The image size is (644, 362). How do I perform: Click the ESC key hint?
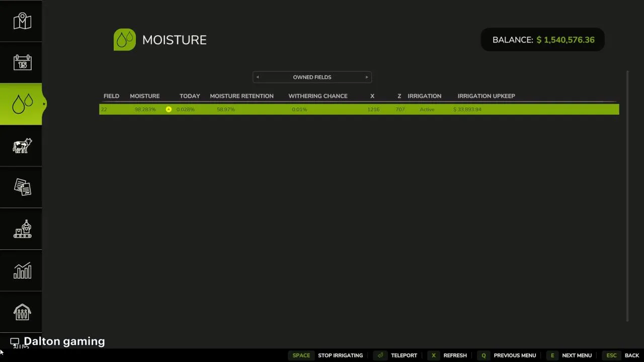click(x=611, y=355)
